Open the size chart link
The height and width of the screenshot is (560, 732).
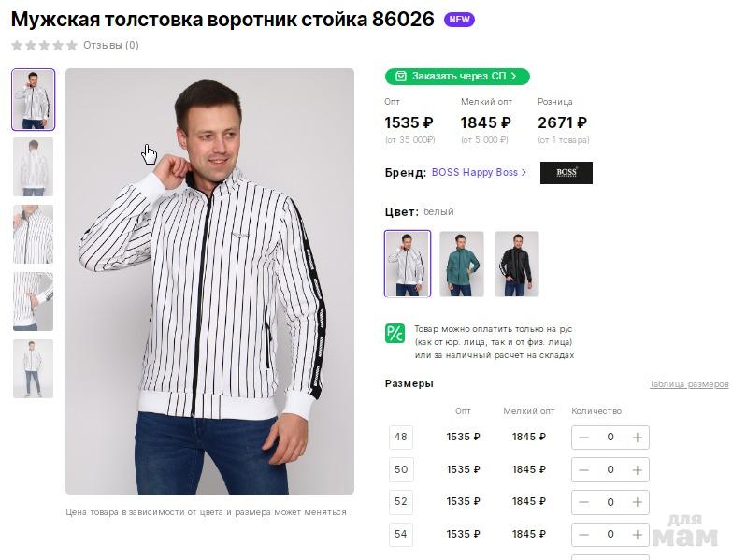(688, 384)
